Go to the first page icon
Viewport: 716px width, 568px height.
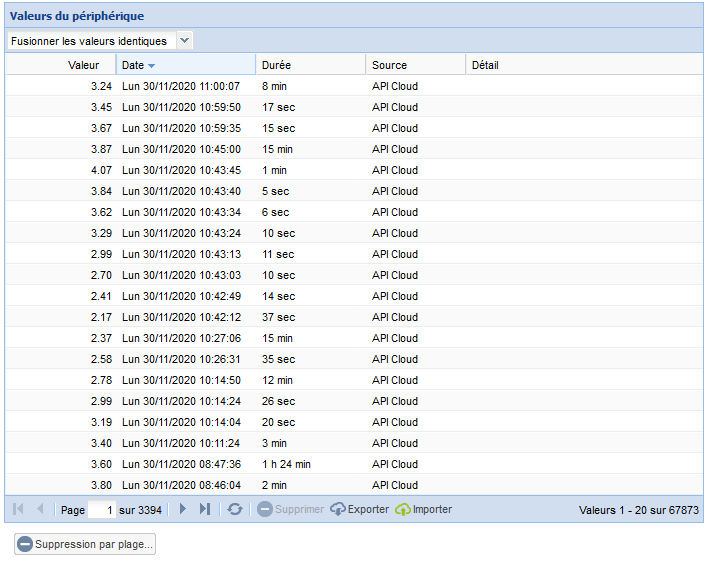click(18, 509)
